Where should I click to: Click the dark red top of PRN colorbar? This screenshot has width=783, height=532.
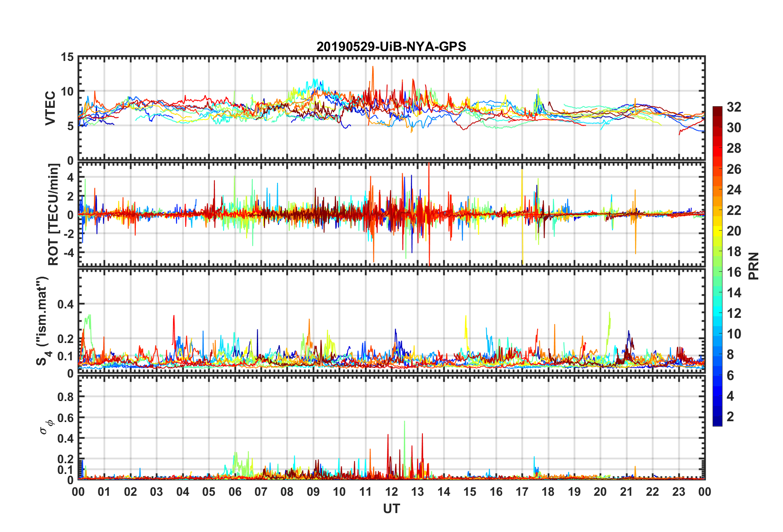click(718, 112)
